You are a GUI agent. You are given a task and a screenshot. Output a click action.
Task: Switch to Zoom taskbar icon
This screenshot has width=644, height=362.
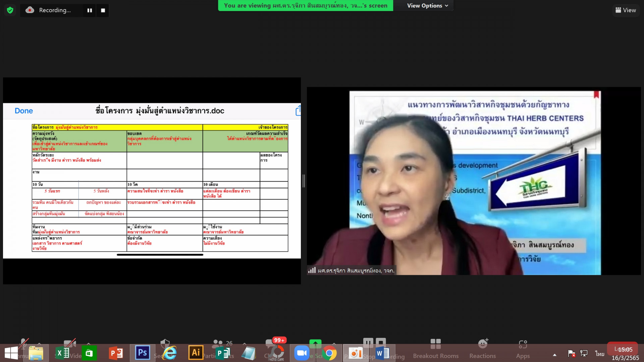click(302, 353)
